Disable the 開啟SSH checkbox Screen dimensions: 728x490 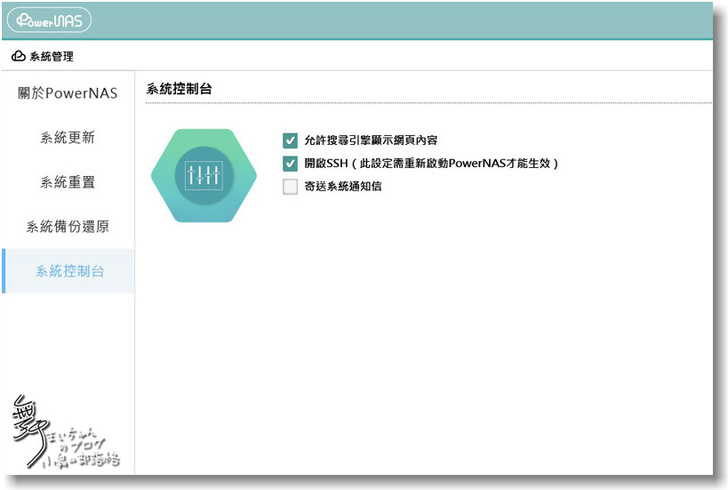coord(290,163)
